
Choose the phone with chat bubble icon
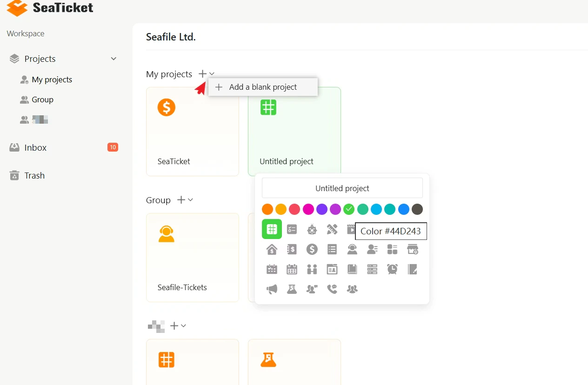point(332,289)
